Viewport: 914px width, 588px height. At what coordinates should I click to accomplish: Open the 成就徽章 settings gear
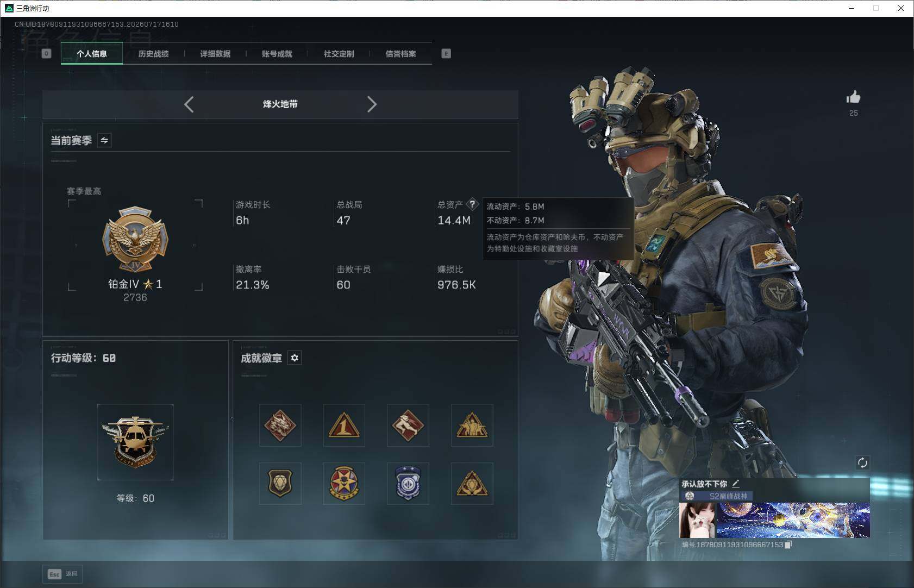pos(295,358)
